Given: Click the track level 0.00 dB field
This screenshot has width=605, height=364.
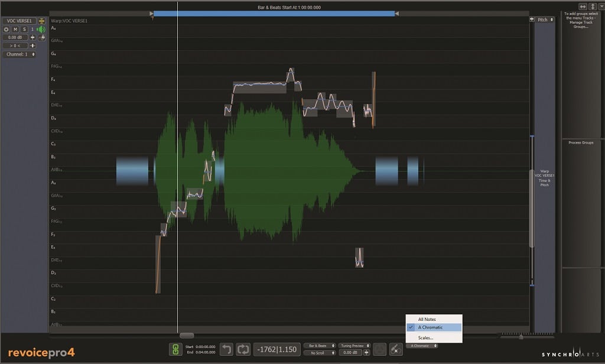Looking at the screenshot, I should coord(15,37).
